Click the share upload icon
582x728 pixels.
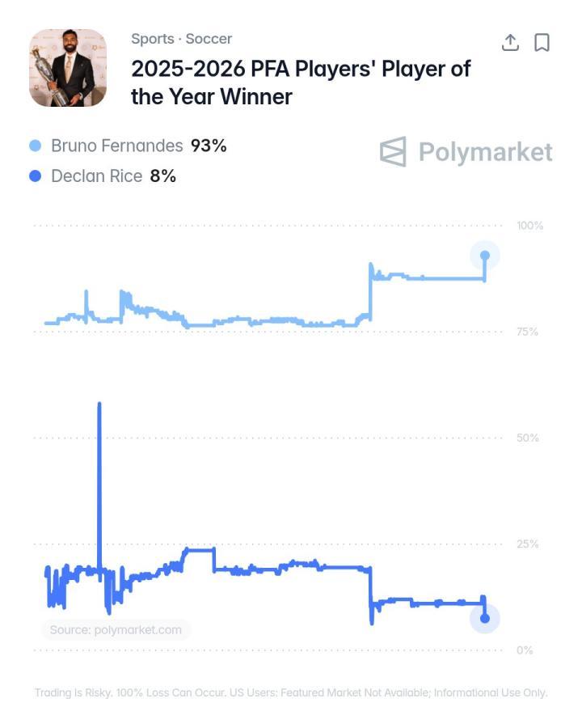click(510, 42)
